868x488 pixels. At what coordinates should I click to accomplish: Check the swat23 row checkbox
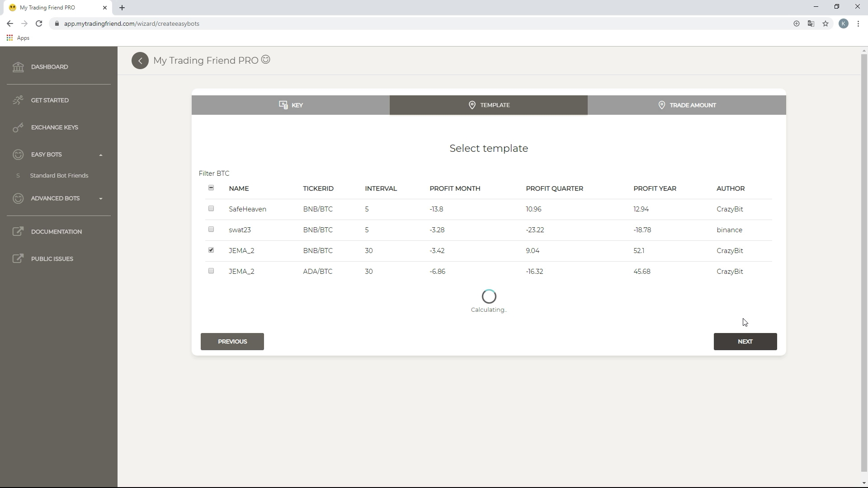pos(211,229)
